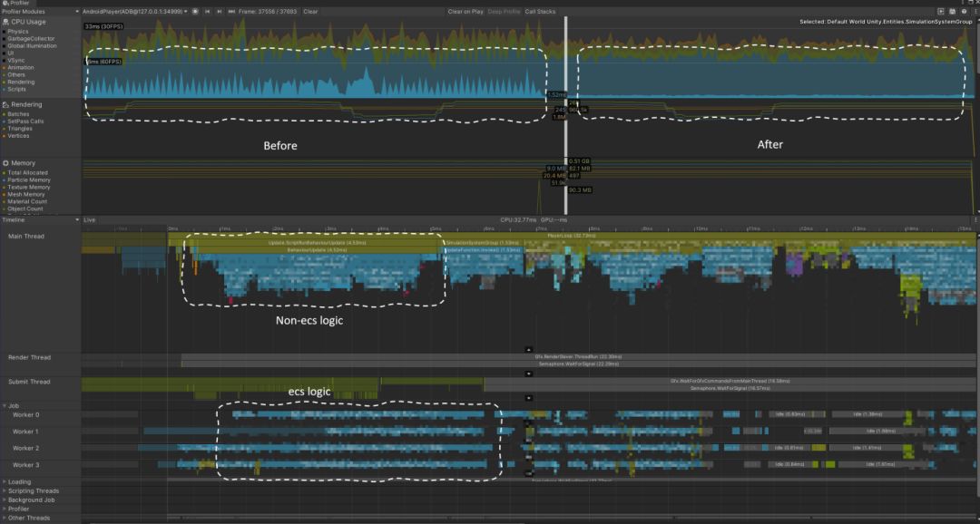Select the Worker 2 row label

point(25,449)
